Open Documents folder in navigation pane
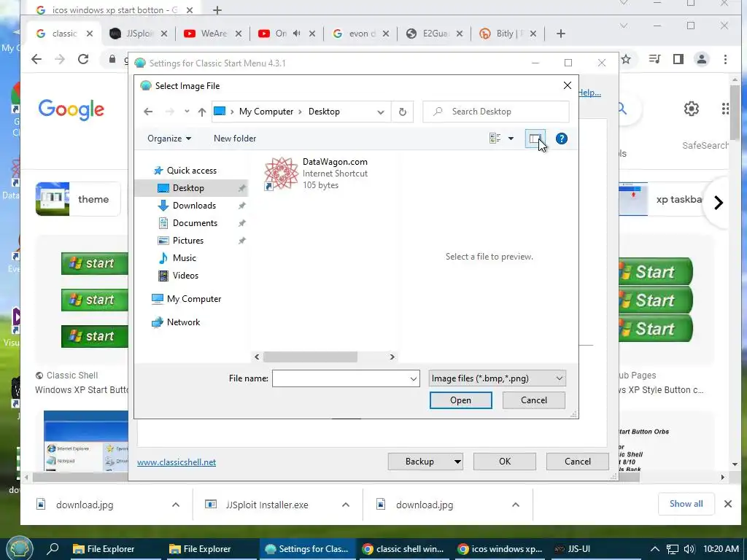747x560 pixels. pyautogui.click(x=195, y=223)
